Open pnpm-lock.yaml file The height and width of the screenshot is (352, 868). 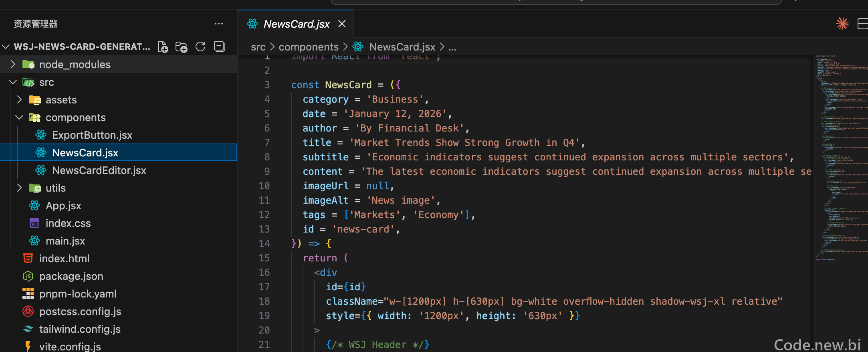[x=78, y=294]
